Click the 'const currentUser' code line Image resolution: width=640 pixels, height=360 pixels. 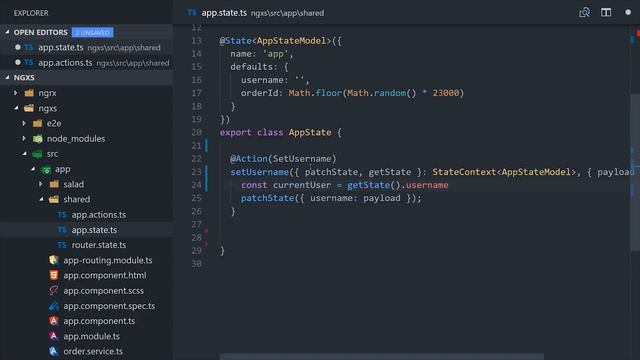[x=344, y=185]
